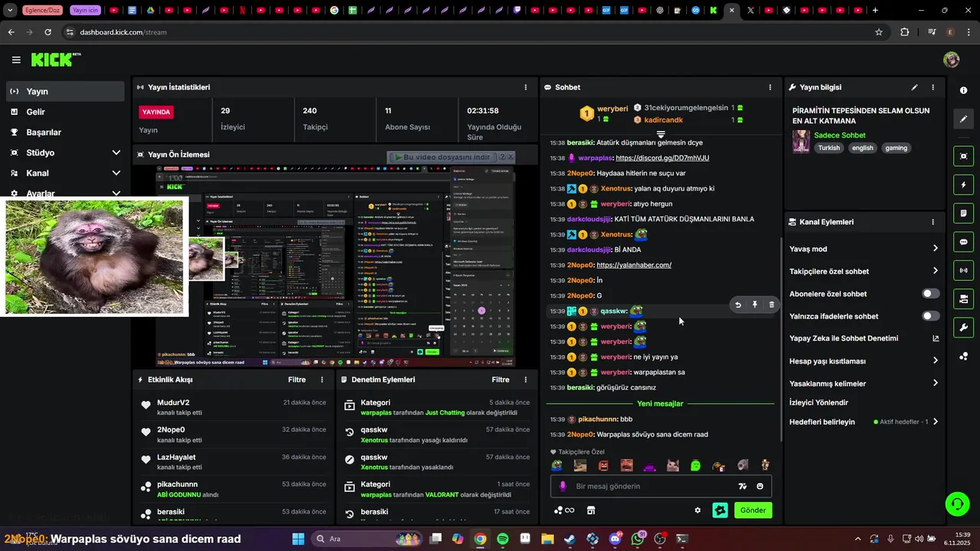Select Gelir in left navigation
Screen dimensions: 980x551
click(x=65, y=112)
